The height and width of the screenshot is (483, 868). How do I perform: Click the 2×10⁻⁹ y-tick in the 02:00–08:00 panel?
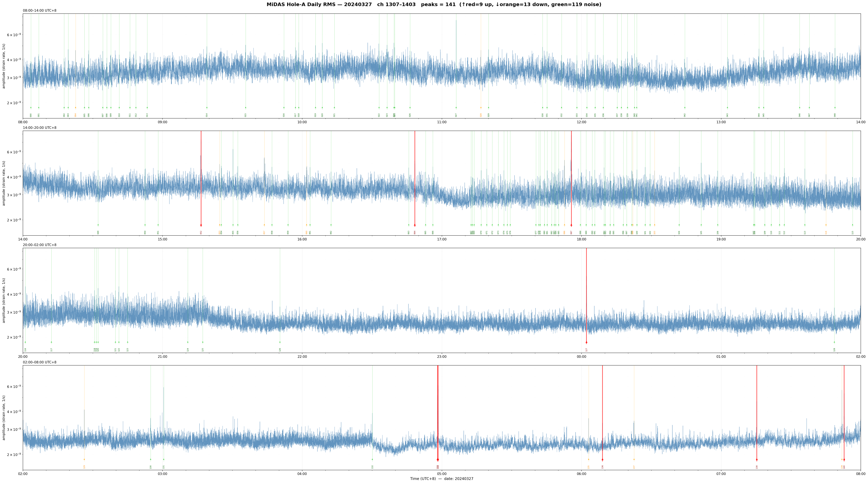point(14,454)
